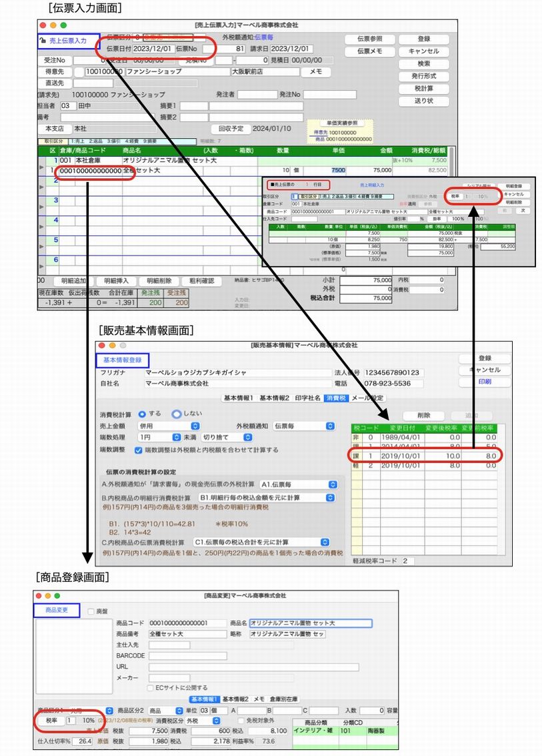
Task: Toggle the 端数調整 checkbox
Action: 138,450
